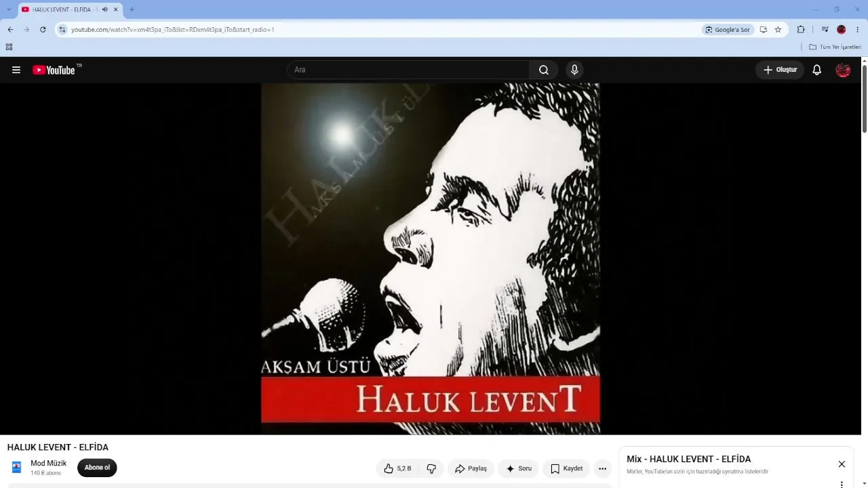The width and height of the screenshot is (868, 488).
Task: Close the HALUK LEVENT - ELFİDA tab
Action: tap(116, 9)
